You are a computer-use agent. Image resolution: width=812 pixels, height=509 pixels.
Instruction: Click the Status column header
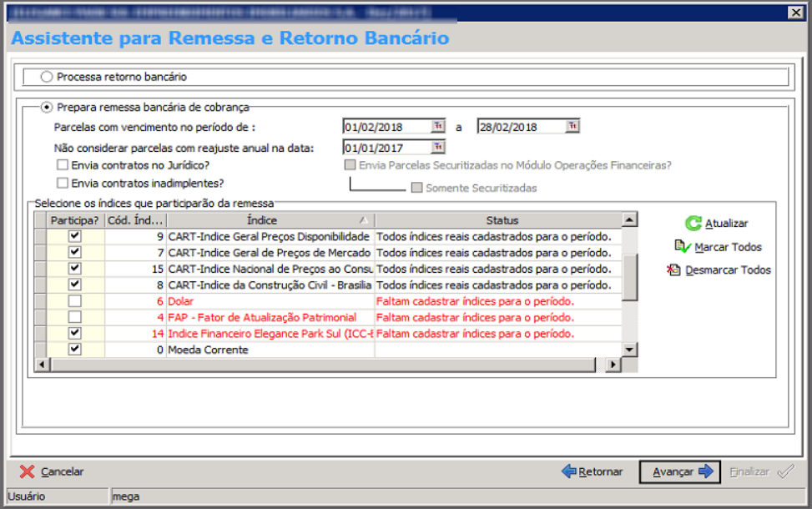tap(502, 220)
